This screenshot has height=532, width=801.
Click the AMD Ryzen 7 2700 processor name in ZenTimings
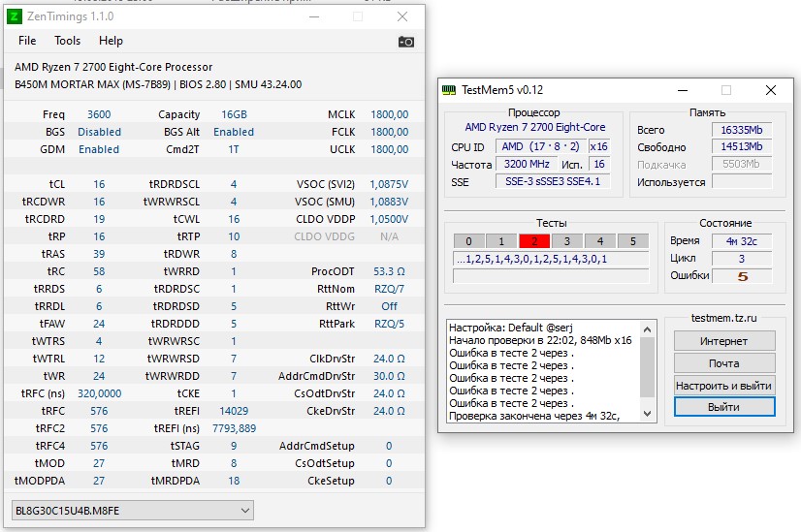pos(113,67)
